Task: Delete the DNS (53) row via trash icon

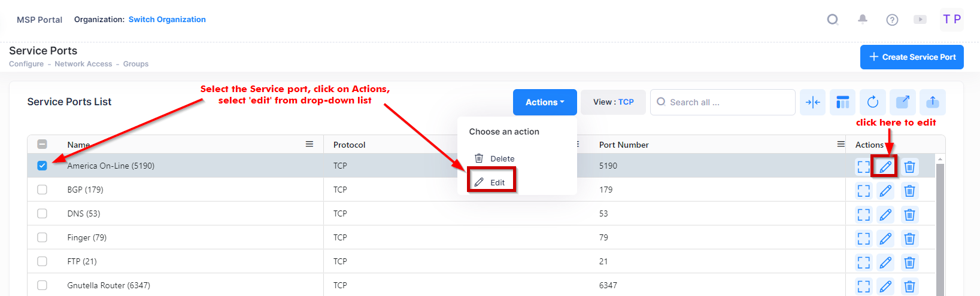Action: coord(909,215)
